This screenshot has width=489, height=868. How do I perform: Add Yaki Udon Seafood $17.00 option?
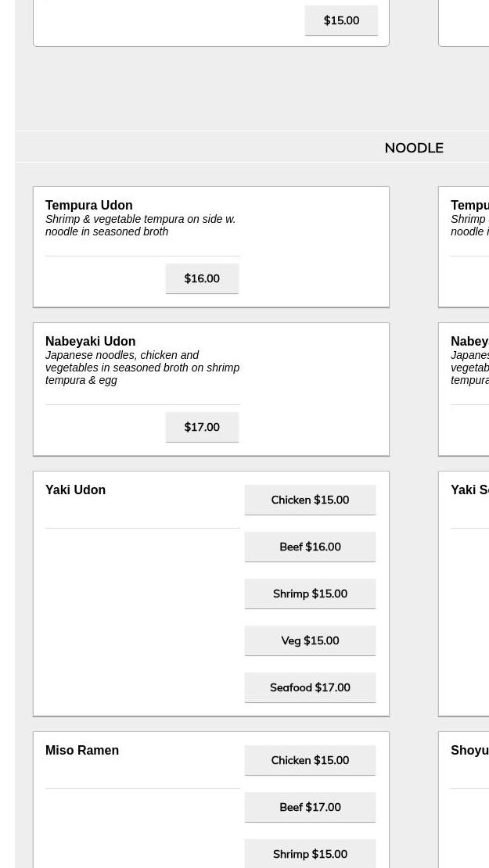click(310, 687)
